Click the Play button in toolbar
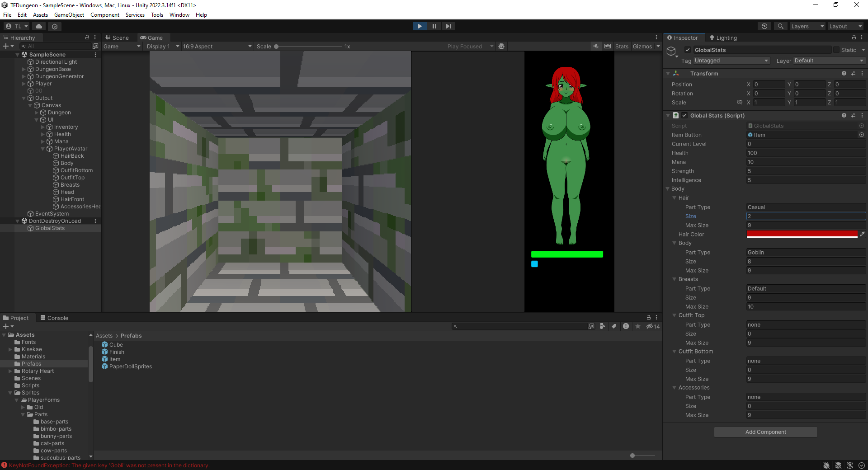Viewport: 868px width, 470px height. [420, 26]
